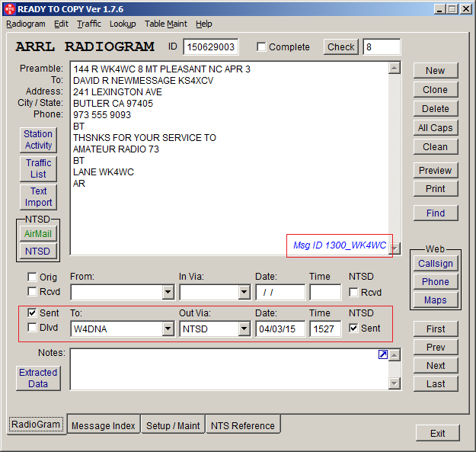This screenshot has width=476, height=452.
Task: Click the Ready To Copy app icon in title bar
Action: coord(10,9)
